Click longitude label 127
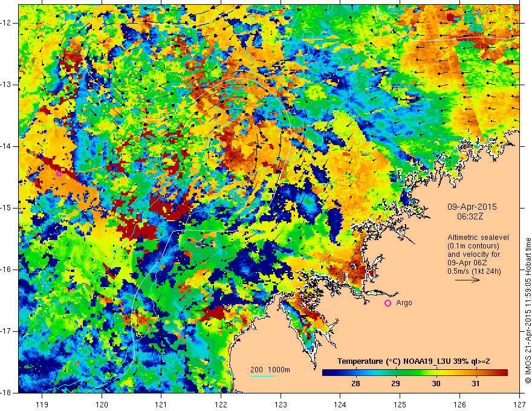This screenshot has height=411, width=532. click(519, 404)
